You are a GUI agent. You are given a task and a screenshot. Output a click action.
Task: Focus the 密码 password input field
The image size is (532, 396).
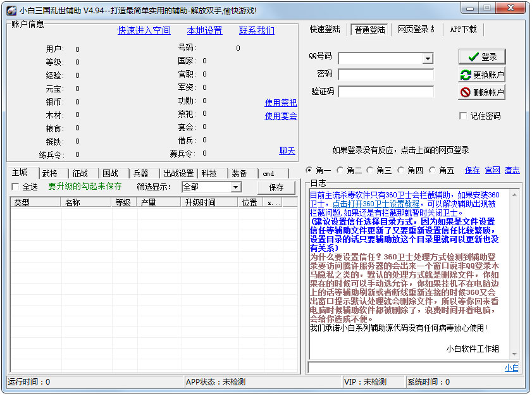click(386, 75)
